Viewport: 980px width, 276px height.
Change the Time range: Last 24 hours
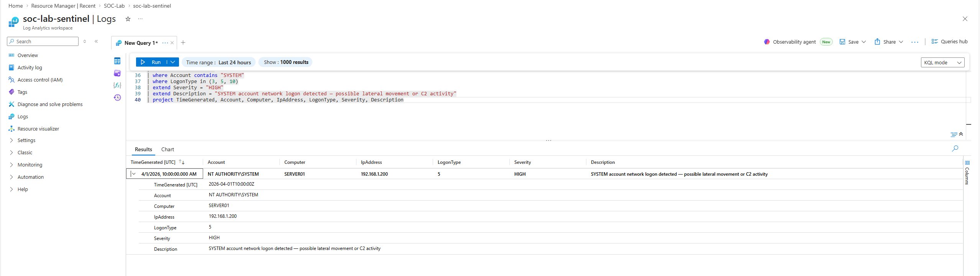[218, 62]
